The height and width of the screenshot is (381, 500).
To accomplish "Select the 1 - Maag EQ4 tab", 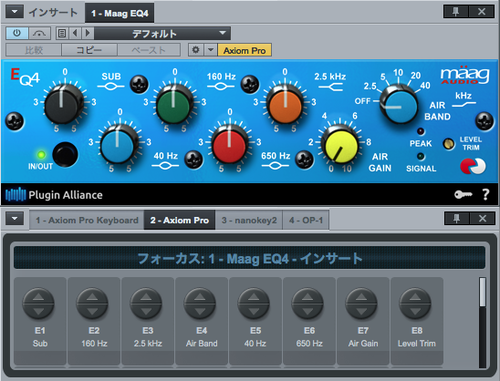I will pos(120,13).
